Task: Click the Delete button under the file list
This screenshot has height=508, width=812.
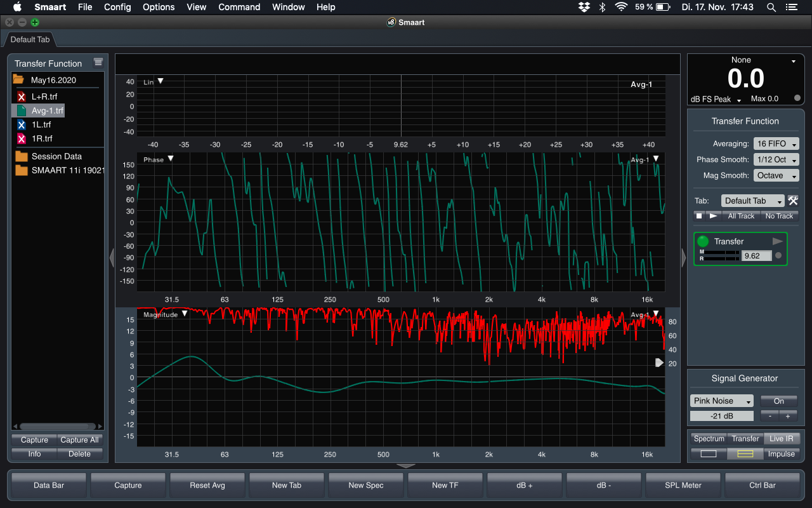Action: (x=79, y=454)
